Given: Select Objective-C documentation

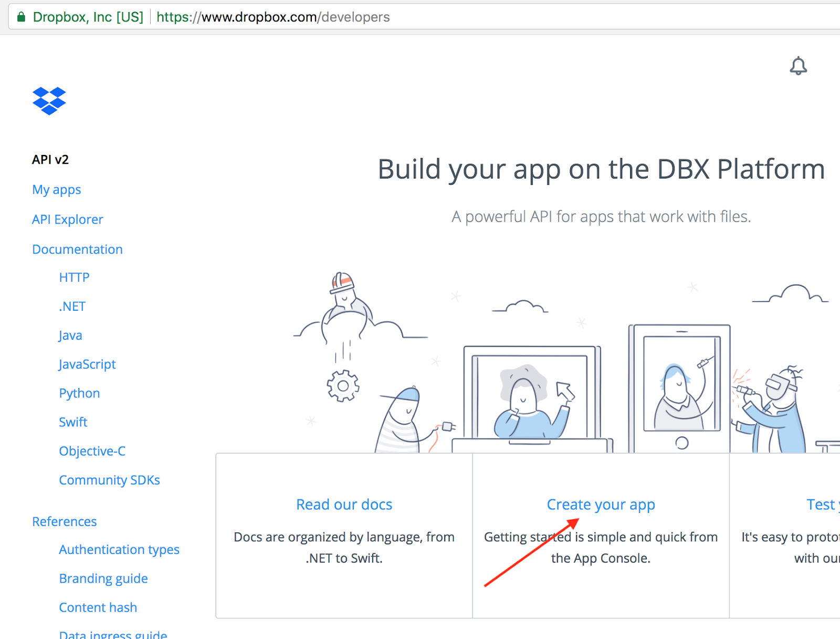Looking at the screenshot, I should tap(92, 451).
